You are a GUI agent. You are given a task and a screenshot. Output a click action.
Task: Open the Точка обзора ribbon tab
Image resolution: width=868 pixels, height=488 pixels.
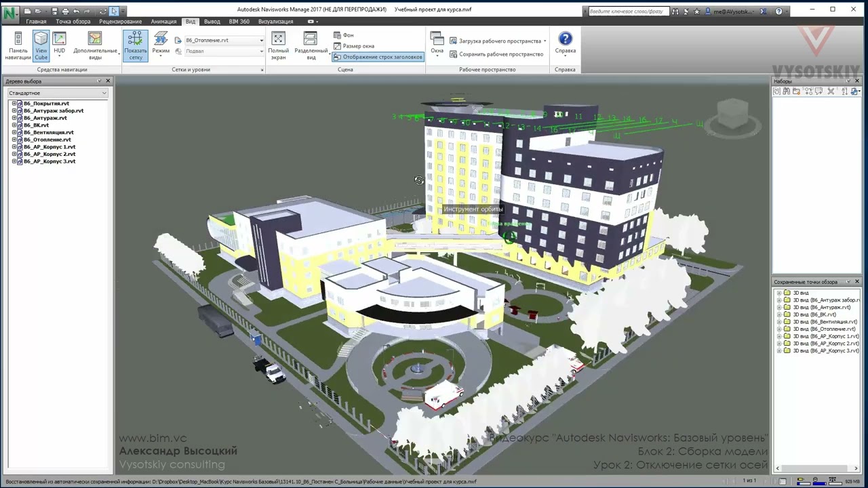pos(73,22)
